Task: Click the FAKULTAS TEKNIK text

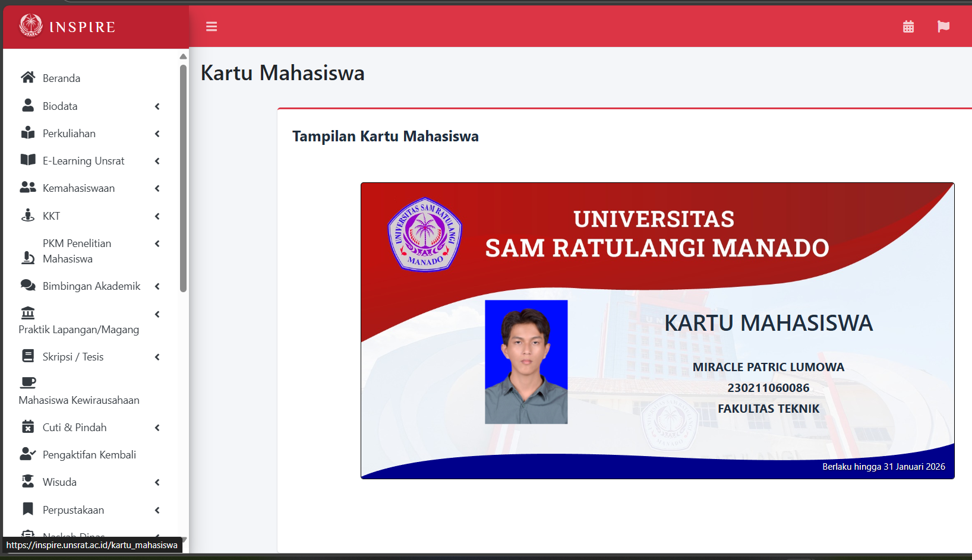Action: (x=768, y=409)
